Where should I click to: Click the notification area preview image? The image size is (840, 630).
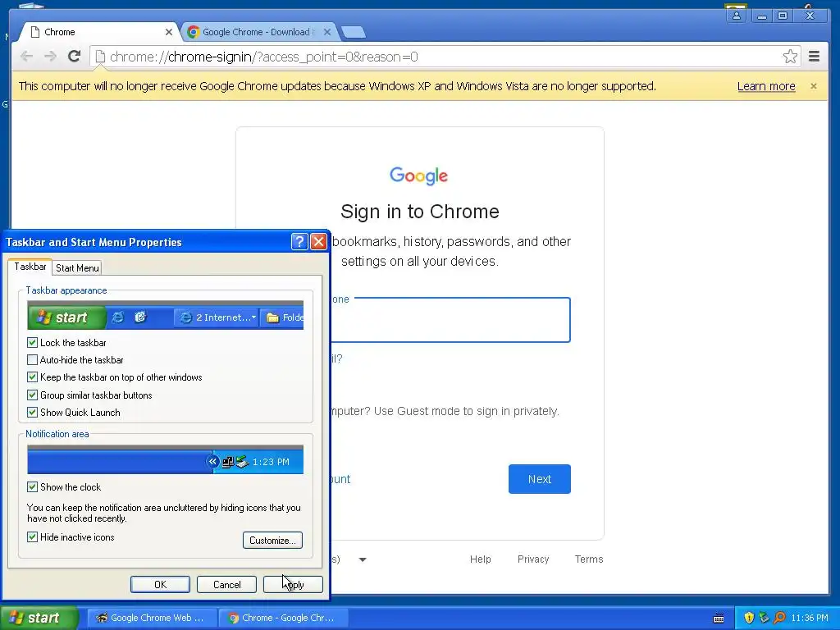tap(165, 459)
